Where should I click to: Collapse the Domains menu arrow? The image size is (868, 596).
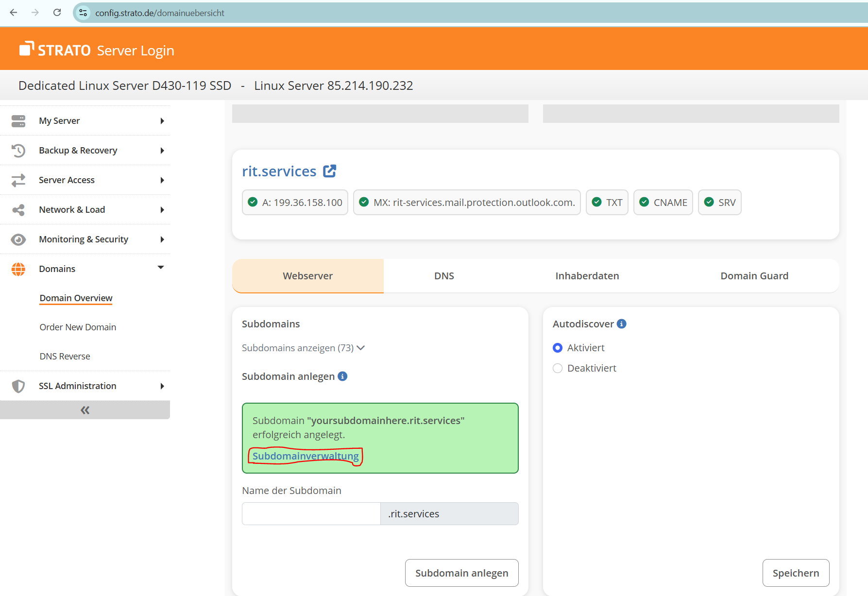161,268
